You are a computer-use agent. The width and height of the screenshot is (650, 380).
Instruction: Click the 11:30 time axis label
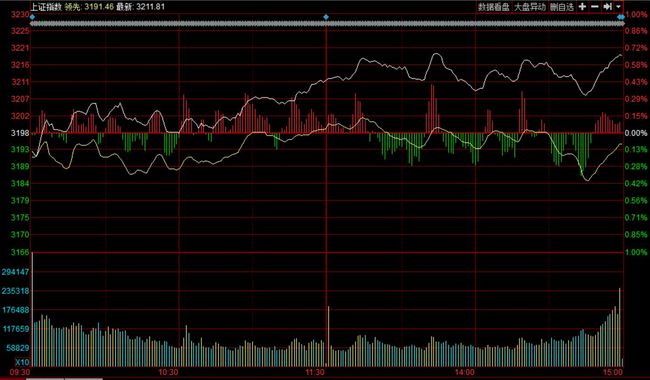pyautogui.click(x=315, y=372)
